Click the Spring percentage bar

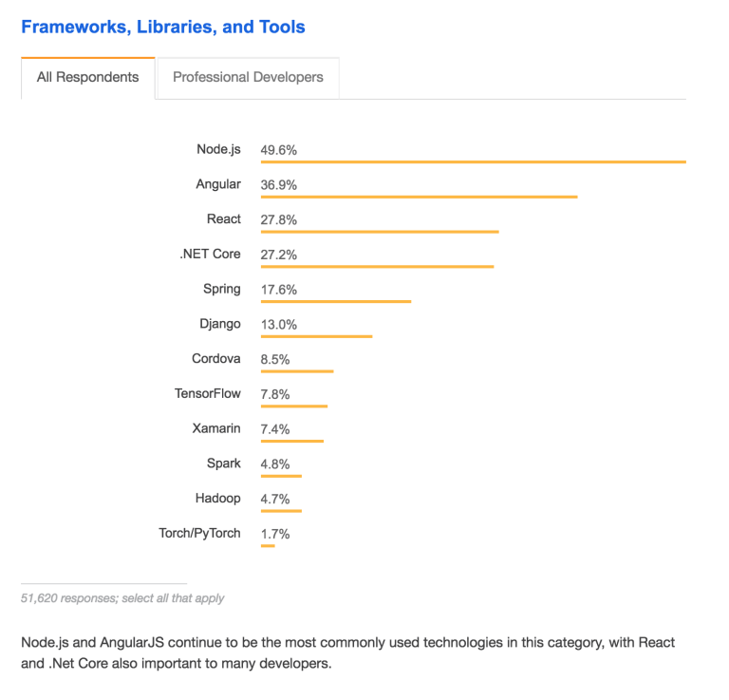(x=336, y=302)
